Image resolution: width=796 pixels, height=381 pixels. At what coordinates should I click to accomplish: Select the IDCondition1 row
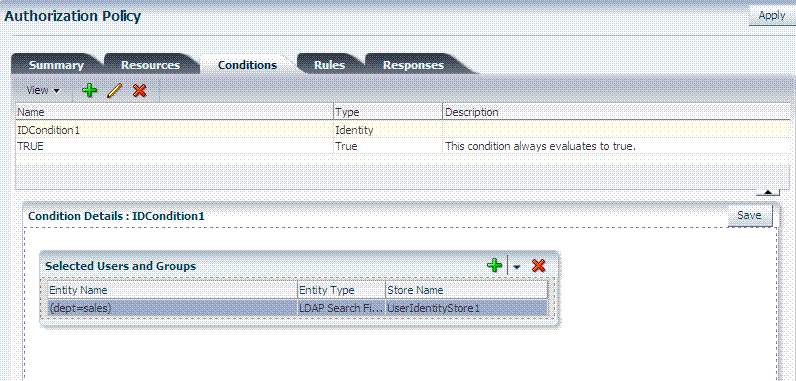(403, 130)
